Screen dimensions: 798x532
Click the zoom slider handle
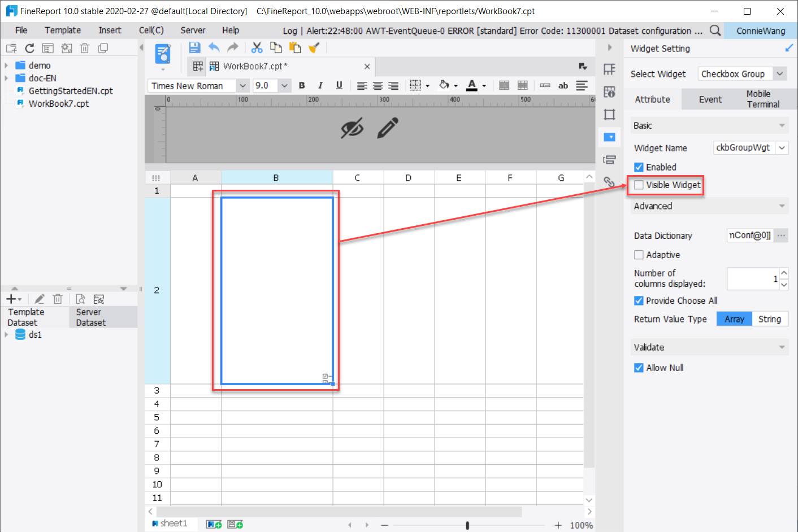coord(467,525)
